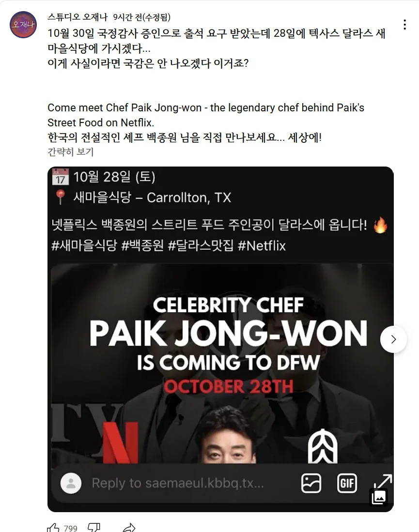The height and width of the screenshot is (532, 419).
Task: Click the diagonal expand arrow icon
Action: point(383,482)
